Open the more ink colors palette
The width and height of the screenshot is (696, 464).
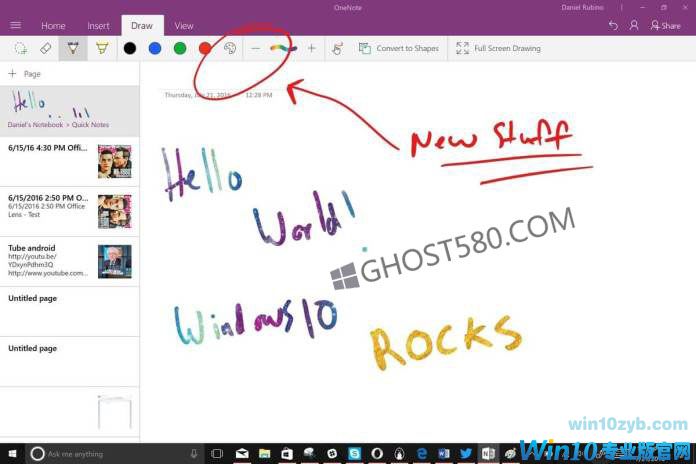pyautogui.click(x=230, y=48)
